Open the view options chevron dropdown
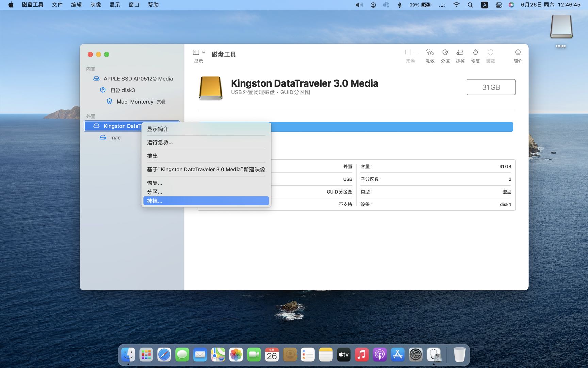Viewport: 588px width, 368px height. point(203,52)
